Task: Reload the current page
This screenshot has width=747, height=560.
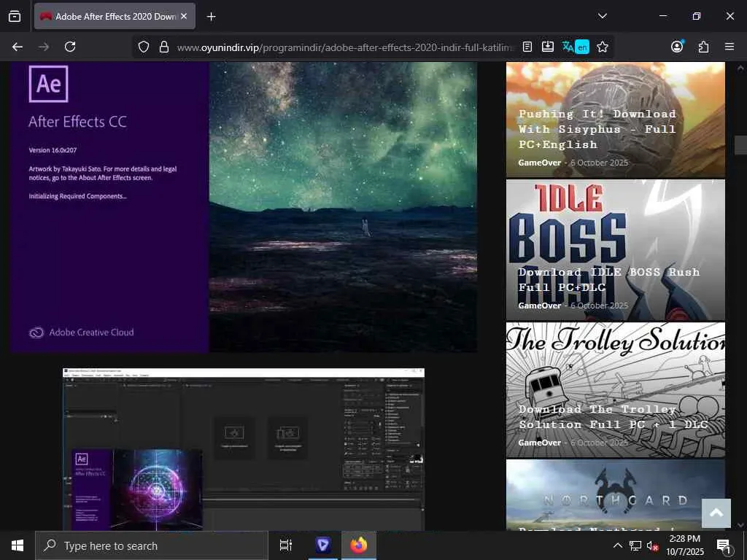Action: coord(70,47)
